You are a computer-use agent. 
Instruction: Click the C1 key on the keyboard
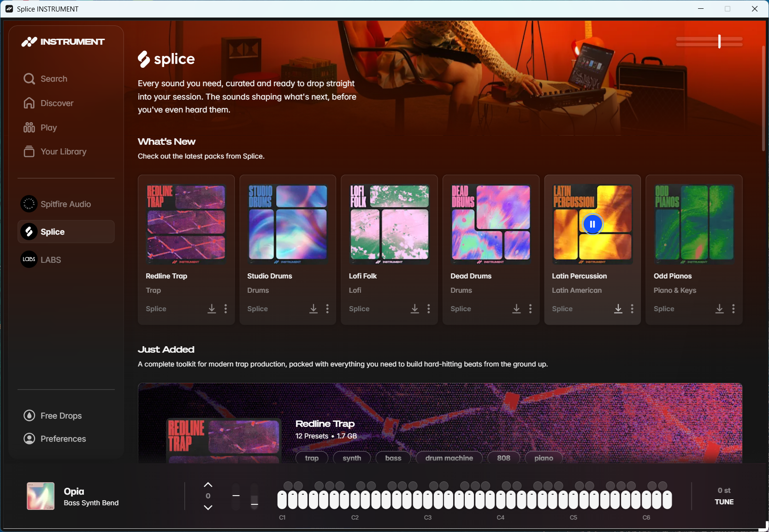tap(282, 501)
